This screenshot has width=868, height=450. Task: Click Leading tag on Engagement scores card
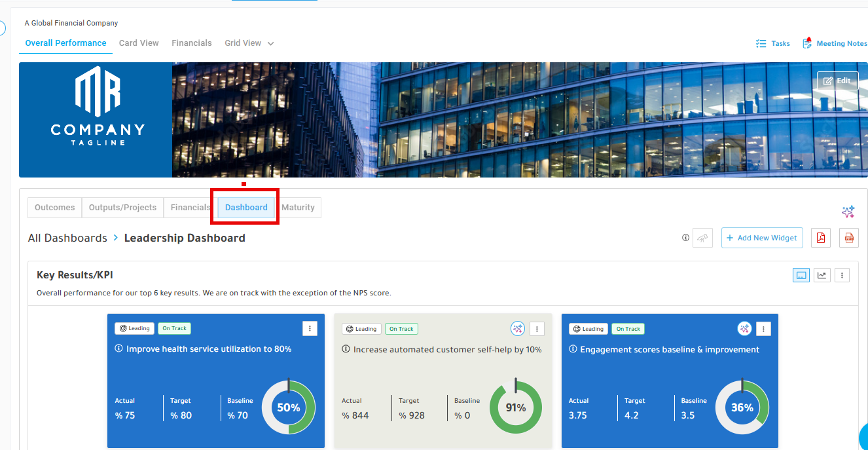(x=588, y=329)
